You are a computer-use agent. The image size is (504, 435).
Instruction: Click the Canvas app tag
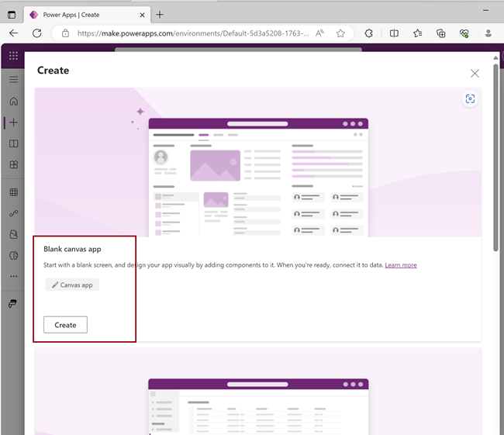(x=72, y=285)
